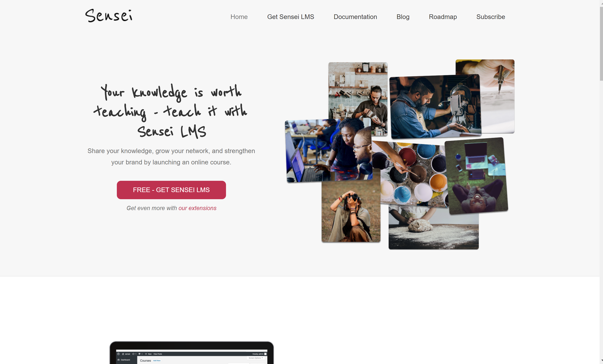Select the bread dough kneading photo
Screen dimensions: 603x364
[x=433, y=228]
